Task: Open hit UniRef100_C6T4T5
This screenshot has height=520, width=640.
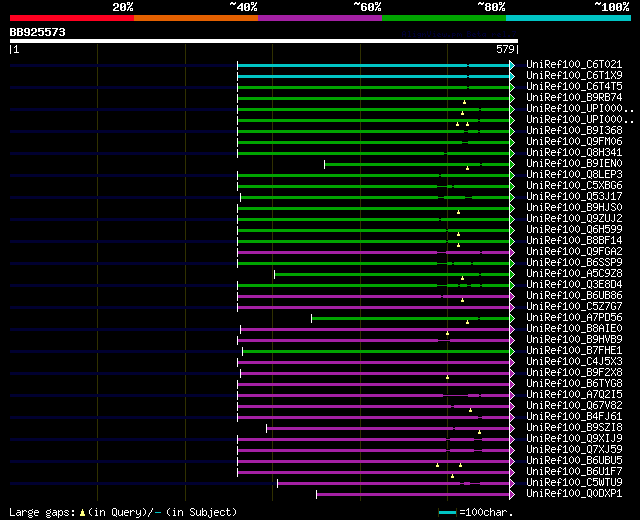Action: coord(574,87)
